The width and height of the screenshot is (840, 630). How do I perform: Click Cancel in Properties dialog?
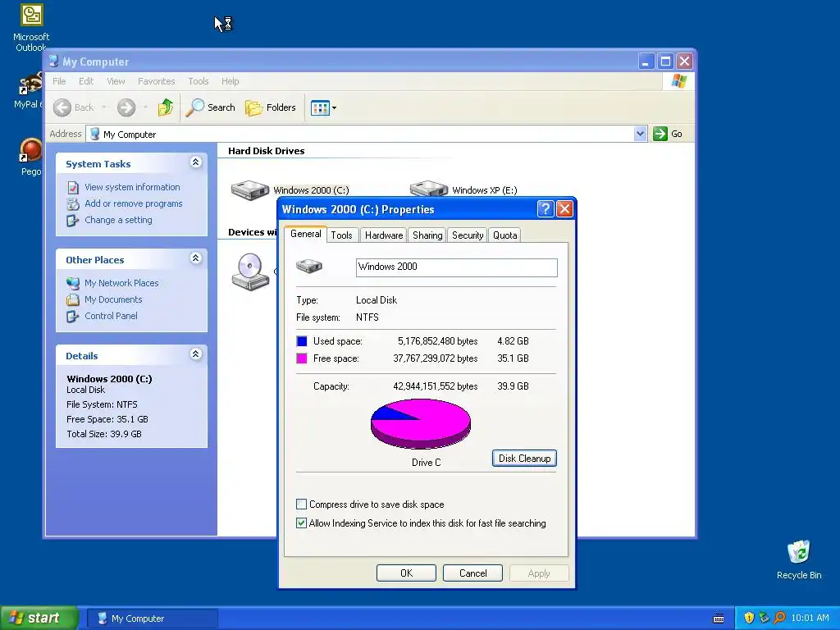tap(473, 573)
